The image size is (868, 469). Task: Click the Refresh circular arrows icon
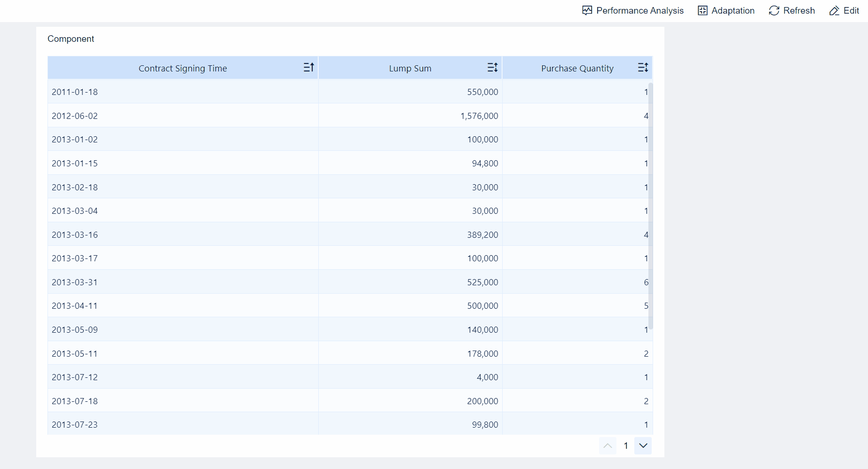(774, 10)
